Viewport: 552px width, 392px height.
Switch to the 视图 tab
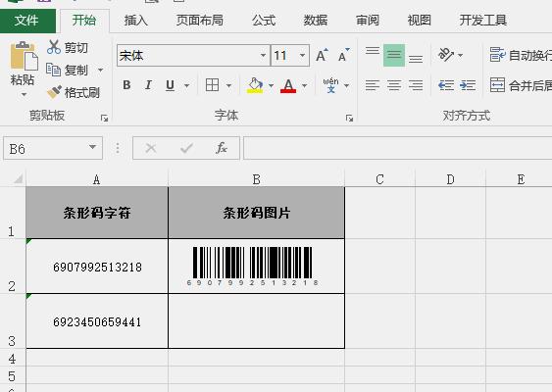419,21
